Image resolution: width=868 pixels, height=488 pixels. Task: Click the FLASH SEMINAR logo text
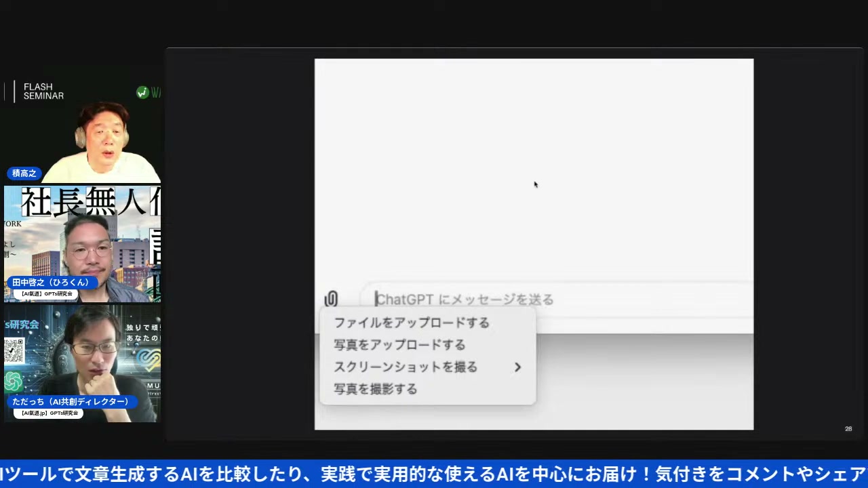point(43,91)
